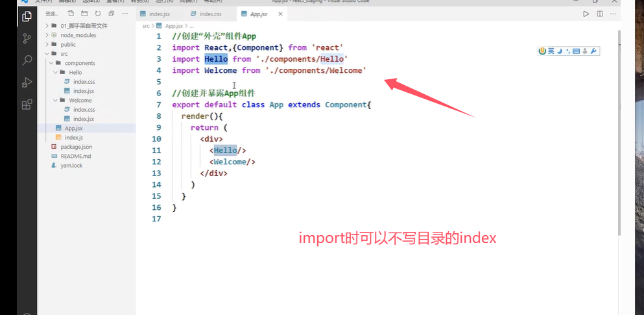This screenshot has height=315, width=644.
Task: Click line number 5 in the gutter
Action: click(158, 82)
